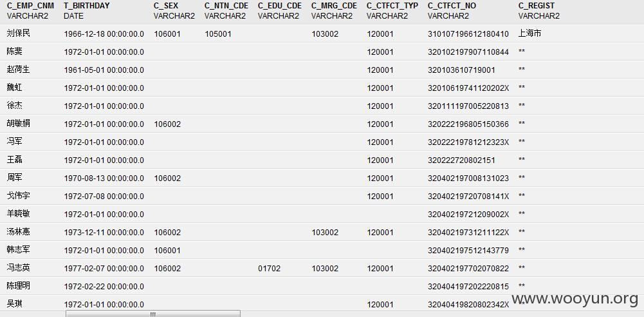
Task: Click certificate number 320402197512143779
Action: 468,251
